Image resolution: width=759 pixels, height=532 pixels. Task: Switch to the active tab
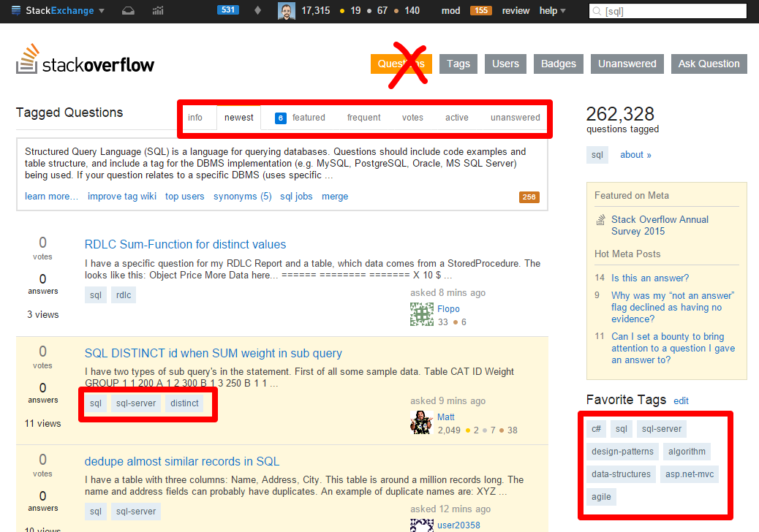click(x=456, y=118)
